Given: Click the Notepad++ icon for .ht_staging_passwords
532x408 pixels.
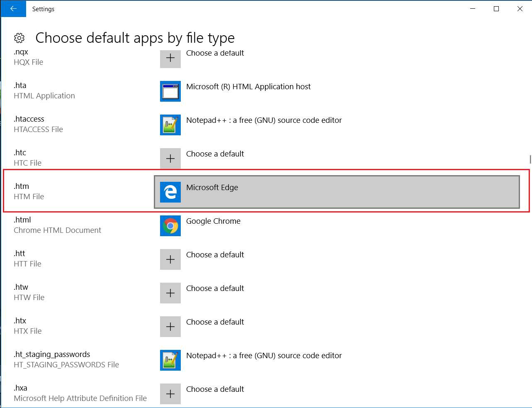Looking at the screenshot, I should click(x=170, y=360).
